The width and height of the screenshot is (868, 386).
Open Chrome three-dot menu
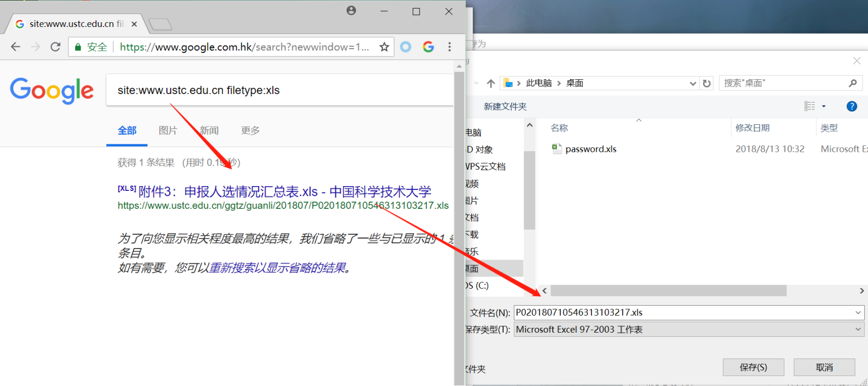450,47
